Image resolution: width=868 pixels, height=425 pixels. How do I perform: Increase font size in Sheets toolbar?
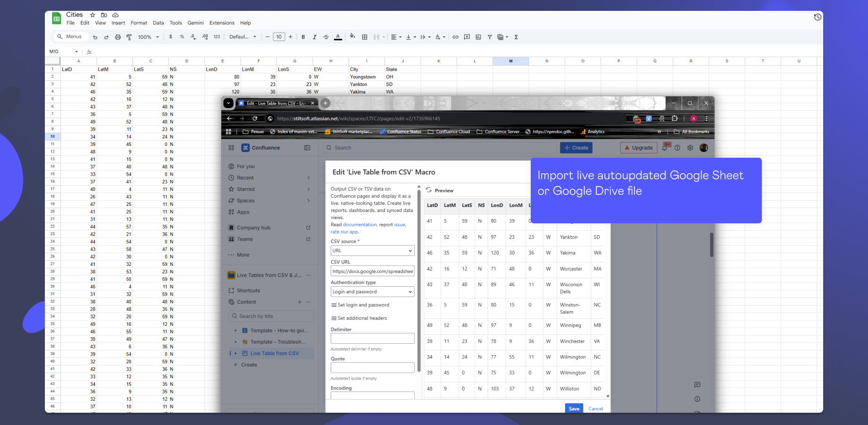point(291,37)
